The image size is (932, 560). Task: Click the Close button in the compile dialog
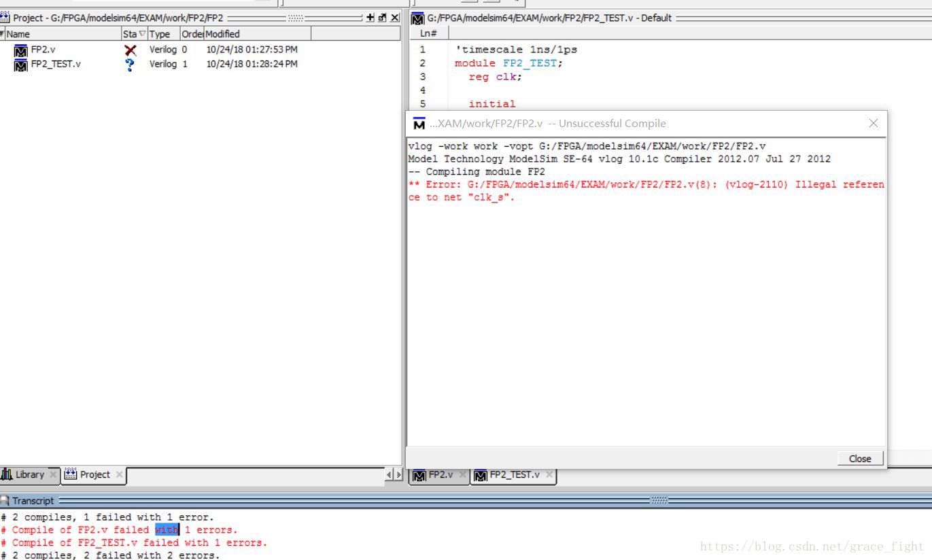pos(860,458)
